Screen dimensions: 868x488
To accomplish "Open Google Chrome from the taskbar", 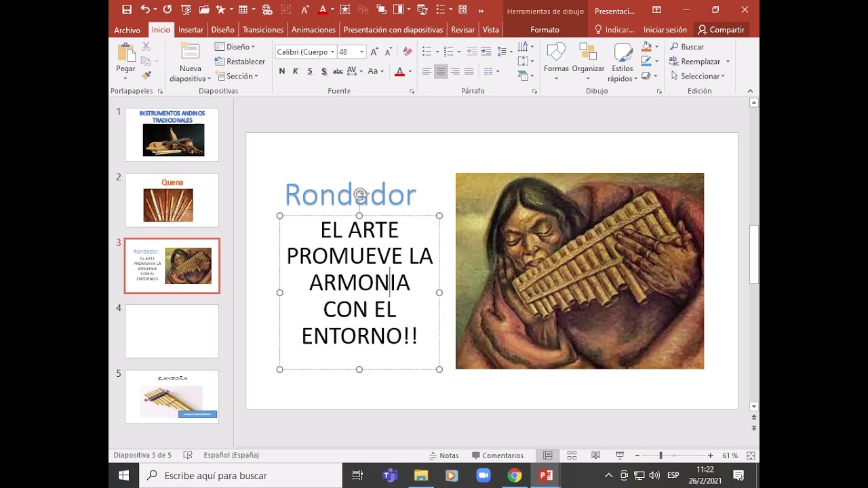I will (515, 476).
